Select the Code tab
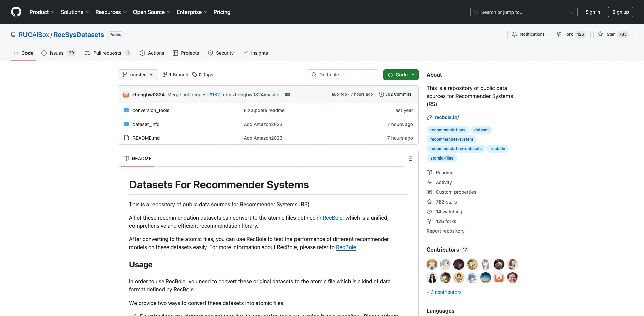The width and height of the screenshot is (644, 316). (x=23, y=53)
